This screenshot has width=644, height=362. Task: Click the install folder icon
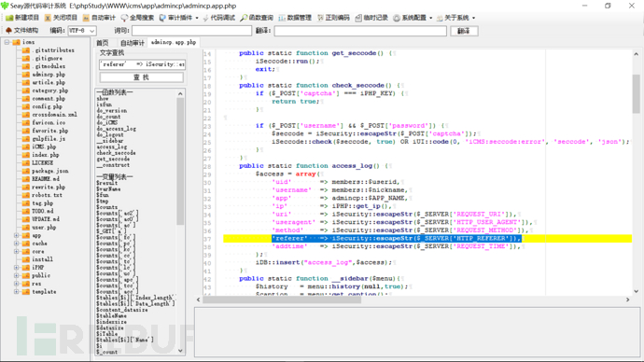[x=26, y=259]
